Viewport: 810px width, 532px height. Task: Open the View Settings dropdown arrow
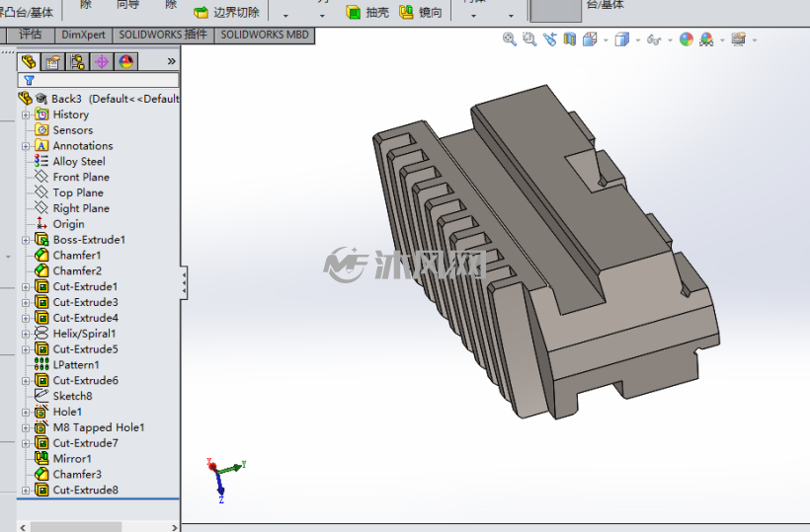[755, 39]
